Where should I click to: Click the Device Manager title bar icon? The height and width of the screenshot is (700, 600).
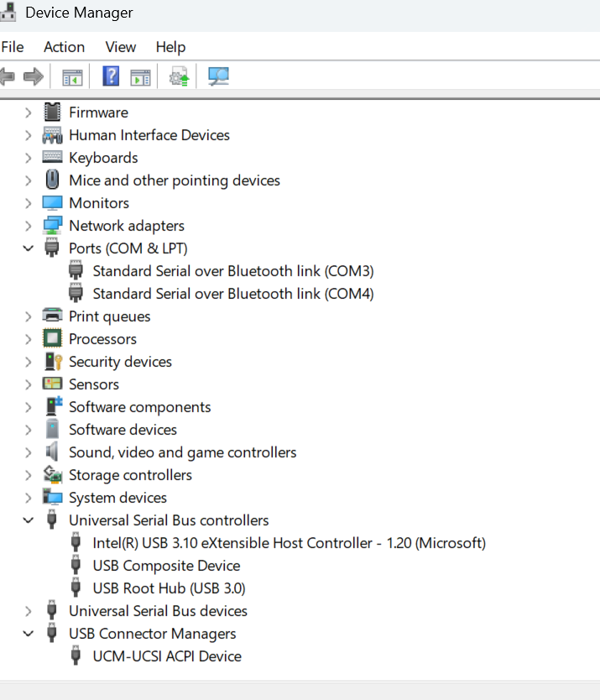coord(8,13)
